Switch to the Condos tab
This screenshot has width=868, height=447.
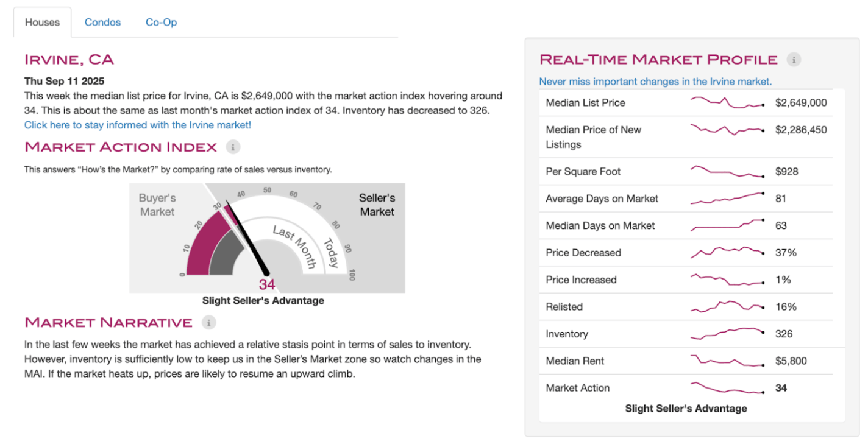coord(102,23)
